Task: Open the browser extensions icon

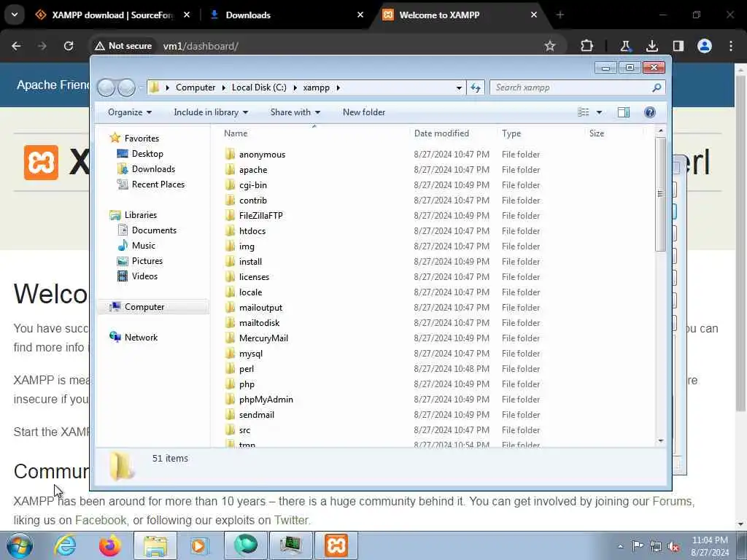Action: [x=587, y=46]
